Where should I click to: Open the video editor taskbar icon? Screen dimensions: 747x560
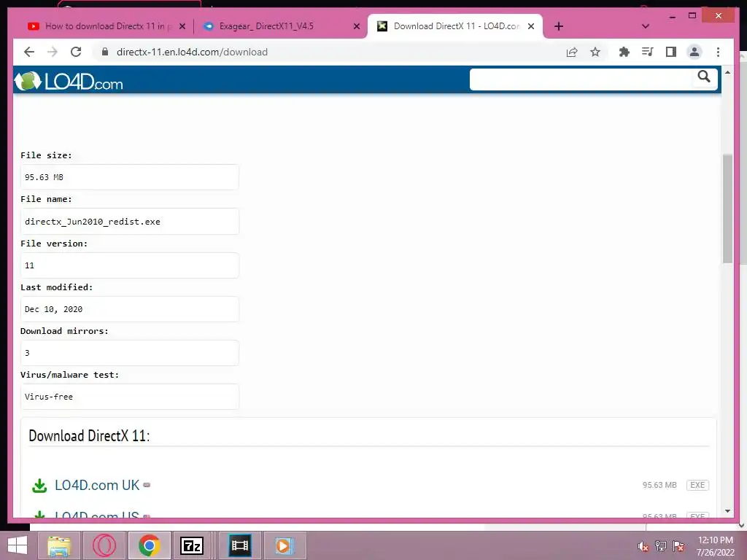tap(239, 545)
